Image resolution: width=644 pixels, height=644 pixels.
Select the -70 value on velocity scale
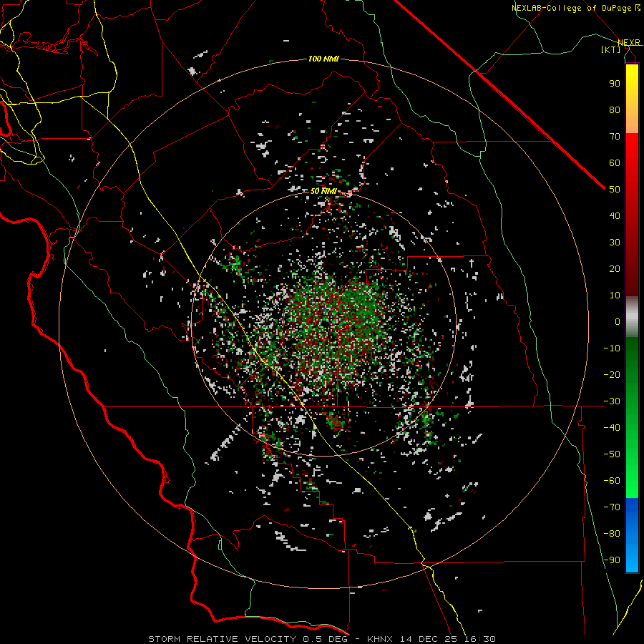612,507
